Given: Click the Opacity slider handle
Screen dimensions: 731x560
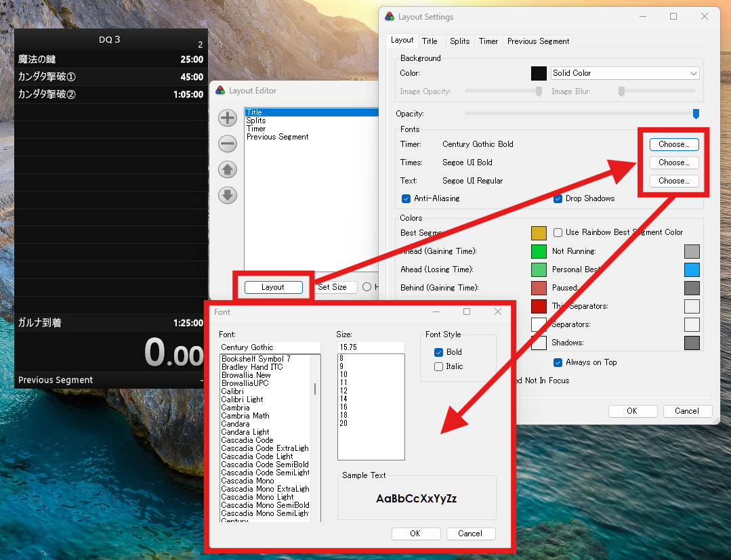Looking at the screenshot, I should (695, 114).
